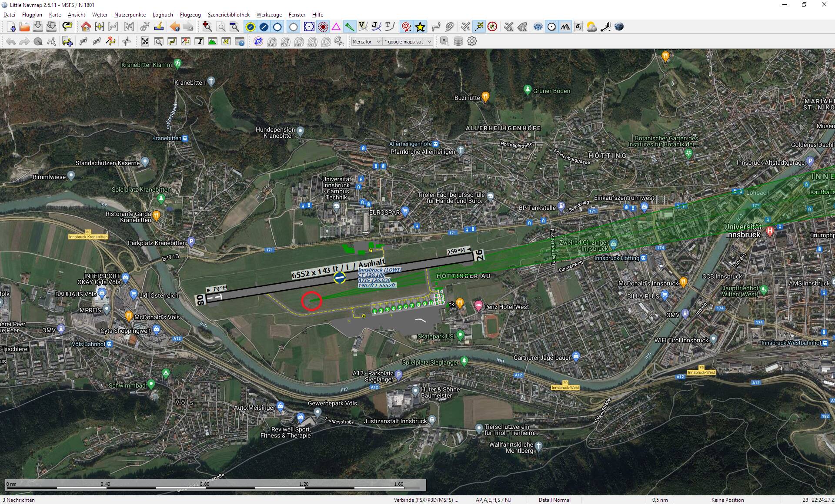Open the Szeneriebibliothek menu
Image resolution: width=835 pixels, height=504 pixels.
[x=228, y=14]
